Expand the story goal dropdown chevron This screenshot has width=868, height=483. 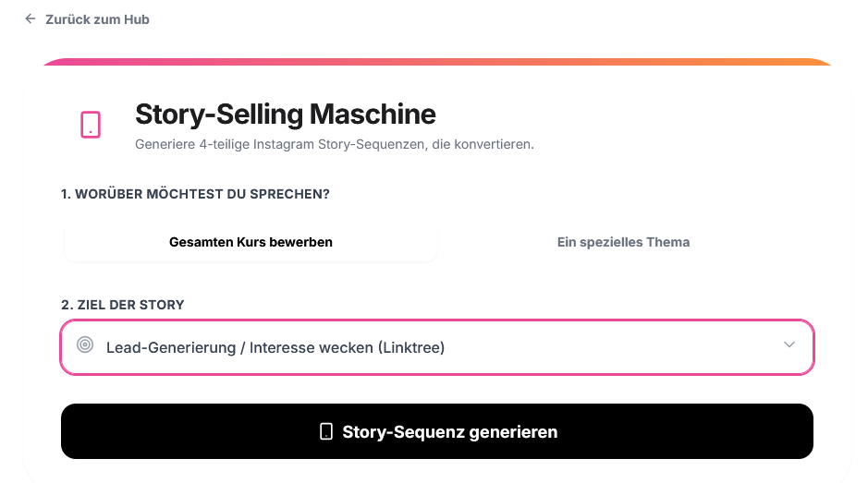789,344
